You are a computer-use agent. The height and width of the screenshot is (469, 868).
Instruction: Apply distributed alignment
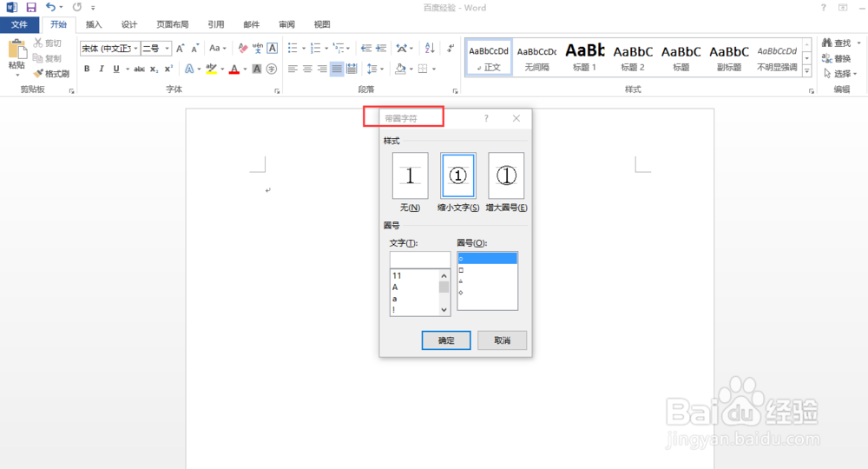pyautogui.click(x=352, y=69)
